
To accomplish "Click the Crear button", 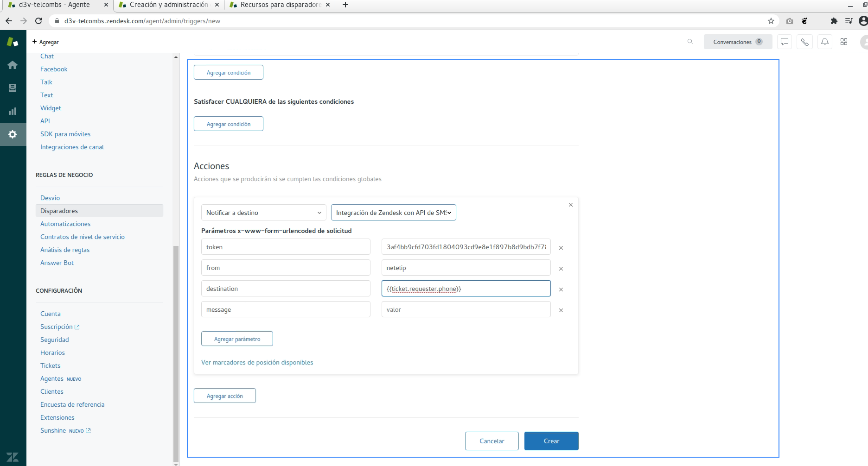I will coord(551,441).
